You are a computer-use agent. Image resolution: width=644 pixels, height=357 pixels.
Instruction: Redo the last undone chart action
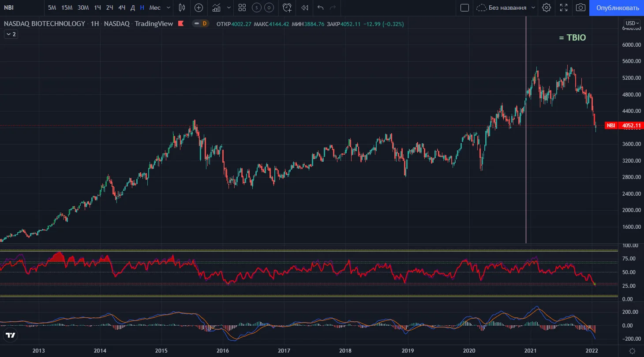pyautogui.click(x=333, y=7)
